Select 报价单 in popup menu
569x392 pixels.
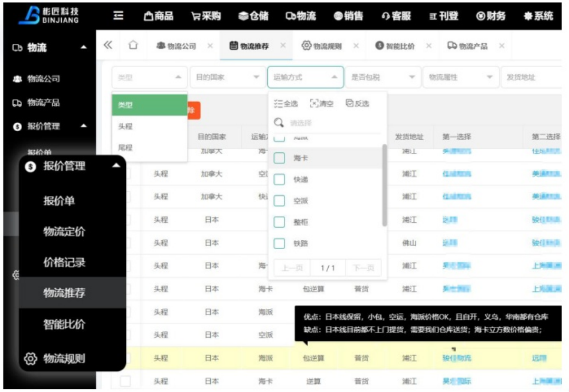tap(59, 201)
